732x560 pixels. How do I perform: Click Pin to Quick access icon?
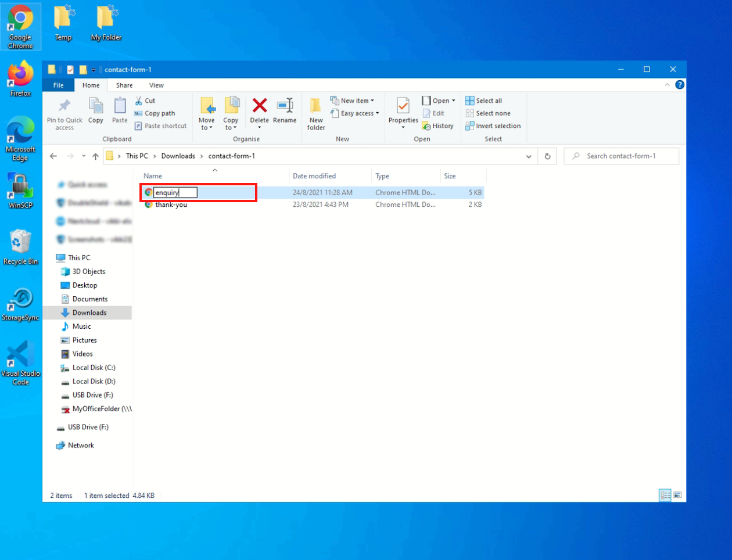[x=64, y=106]
